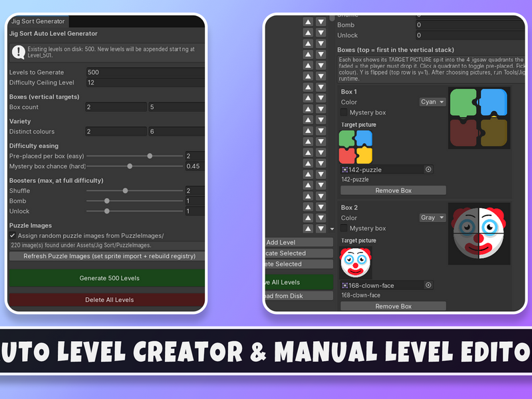
Task: Enable Mystery box checkbox for Box 2
Action: click(x=344, y=228)
